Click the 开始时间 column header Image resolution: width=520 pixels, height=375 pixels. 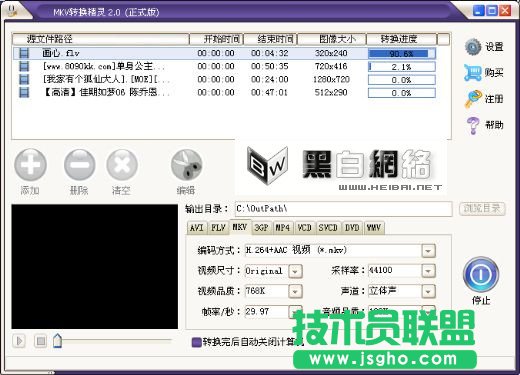[x=217, y=39]
